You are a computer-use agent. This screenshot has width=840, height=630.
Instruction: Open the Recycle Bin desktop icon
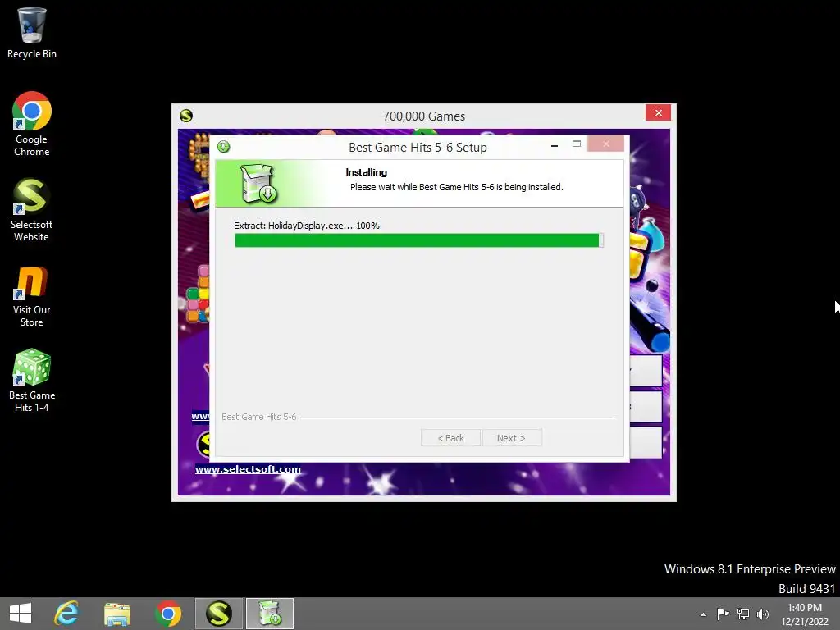(x=32, y=33)
